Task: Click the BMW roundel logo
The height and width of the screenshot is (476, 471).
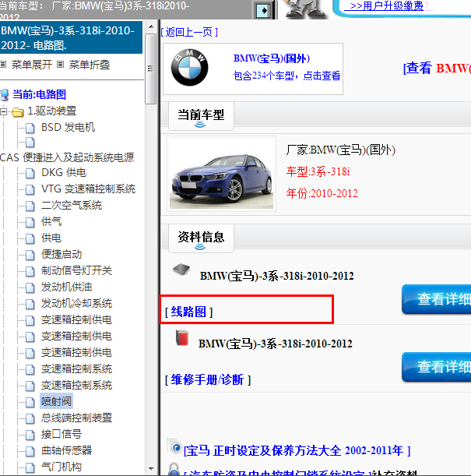Action: pyautogui.click(x=189, y=68)
